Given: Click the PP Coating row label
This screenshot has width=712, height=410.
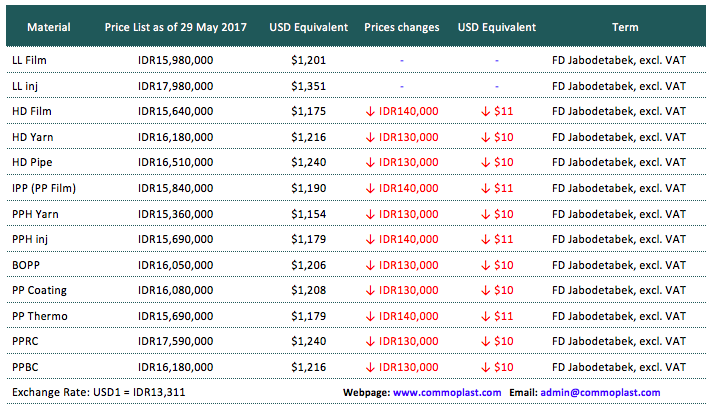Looking at the screenshot, I should (x=40, y=290).
